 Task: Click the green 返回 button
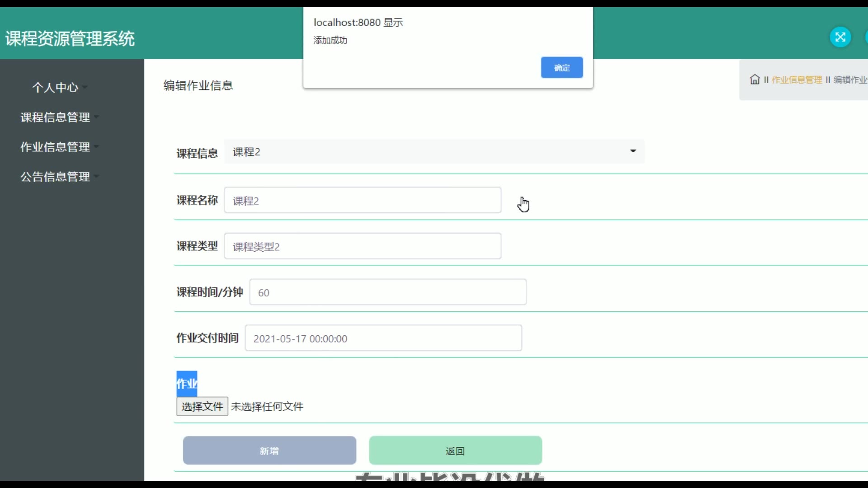(x=455, y=451)
